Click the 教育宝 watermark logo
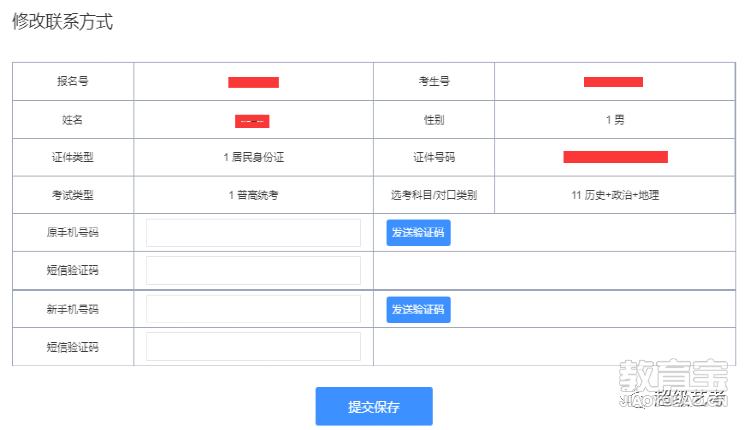 674,383
